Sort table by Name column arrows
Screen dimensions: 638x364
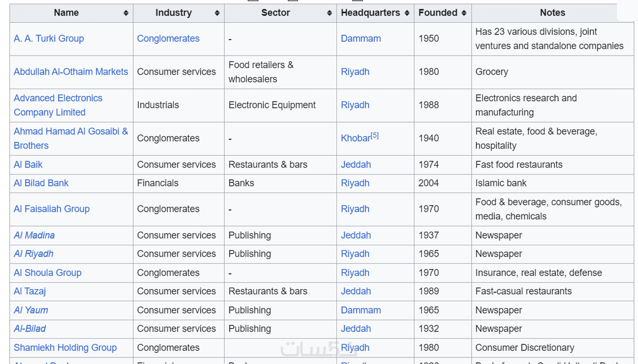click(126, 13)
